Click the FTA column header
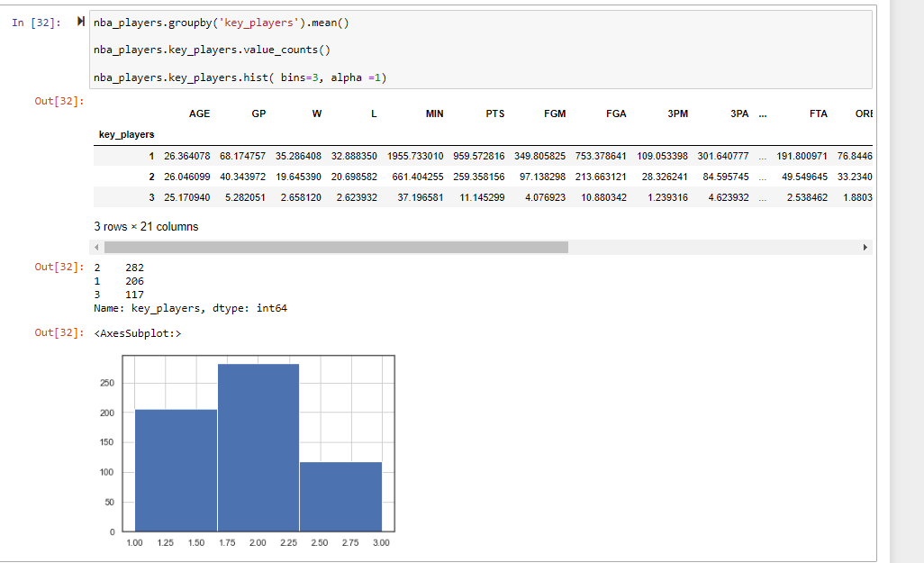 (818, 114)
